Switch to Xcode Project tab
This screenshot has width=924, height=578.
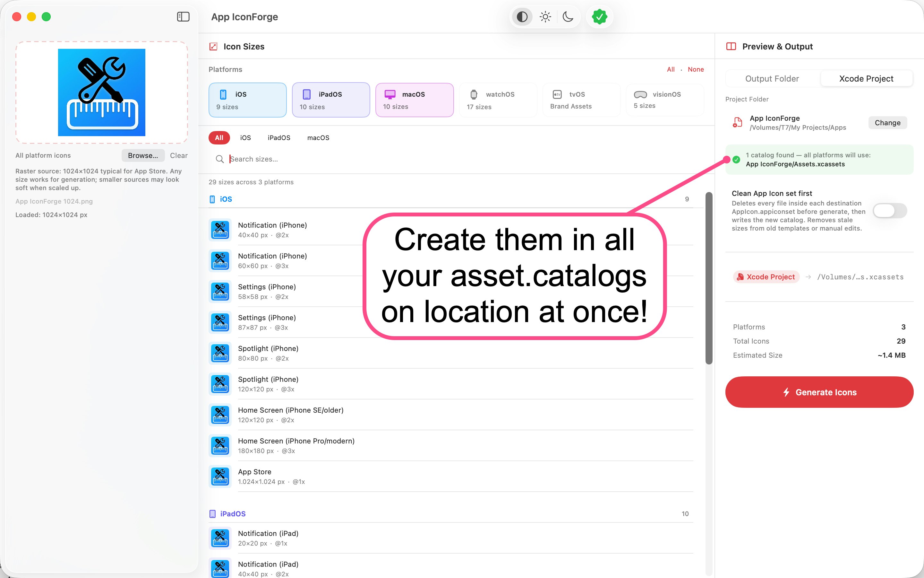866,79
